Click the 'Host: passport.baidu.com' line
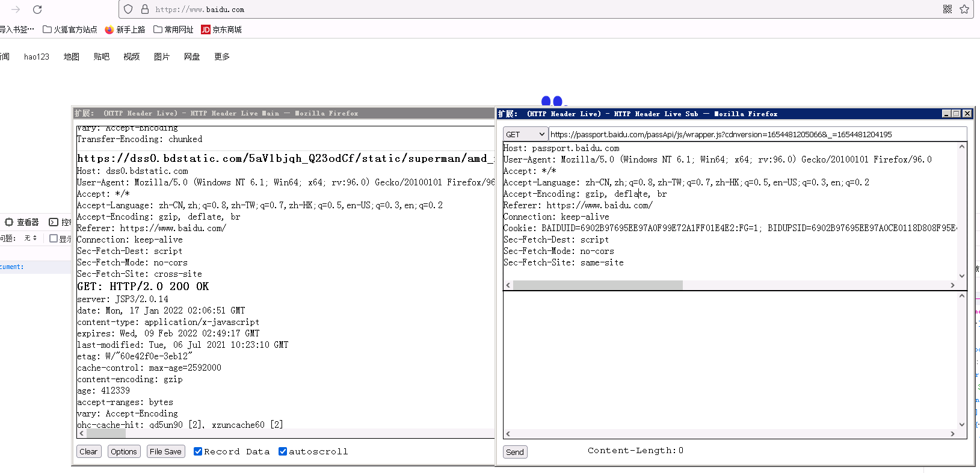This screenshot has height=473, width=980. 561,148
